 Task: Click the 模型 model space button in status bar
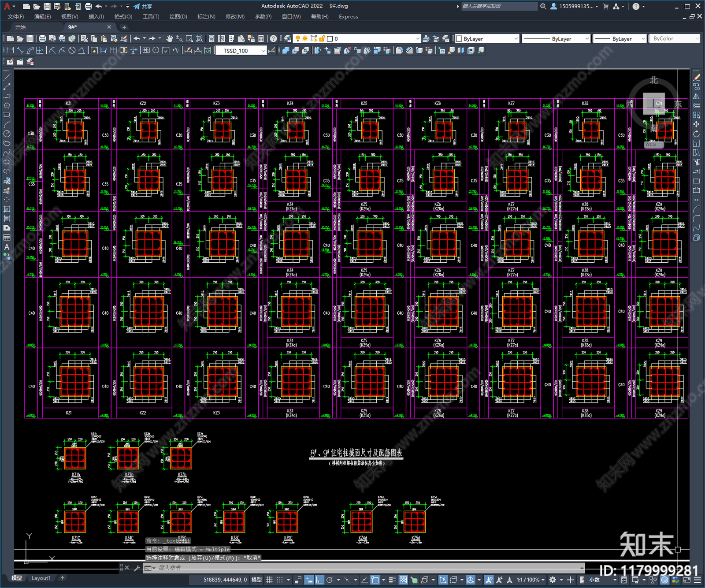256,580
